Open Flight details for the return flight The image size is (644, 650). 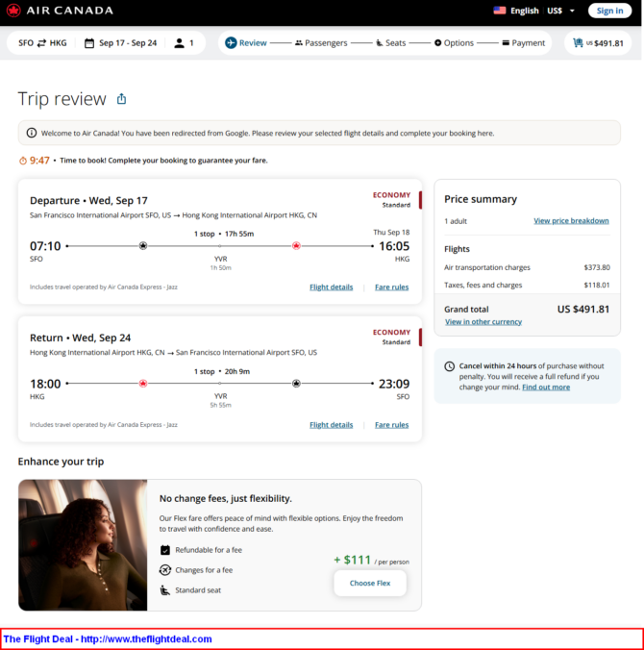[x=331, y=425]
